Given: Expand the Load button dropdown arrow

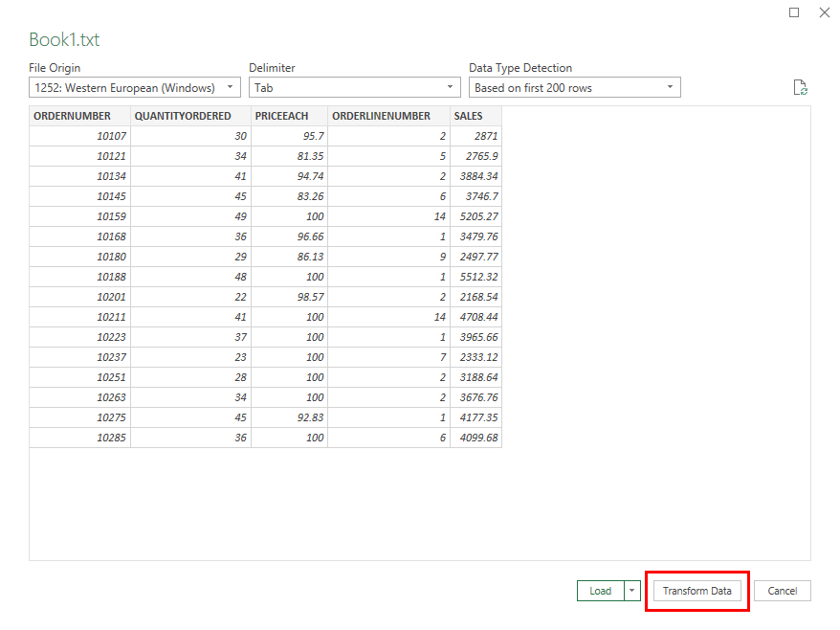Looking at the screenshot, I should coord(632,591).
